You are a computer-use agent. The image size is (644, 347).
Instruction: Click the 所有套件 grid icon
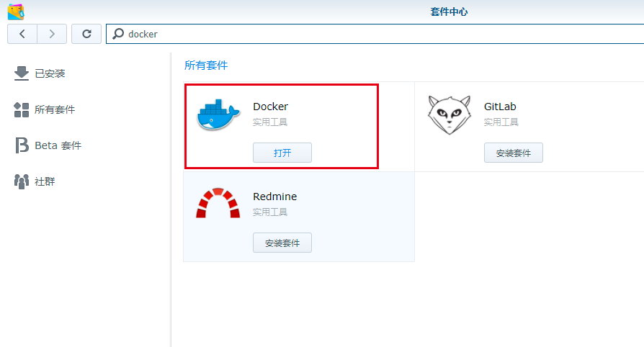[22, 109]
